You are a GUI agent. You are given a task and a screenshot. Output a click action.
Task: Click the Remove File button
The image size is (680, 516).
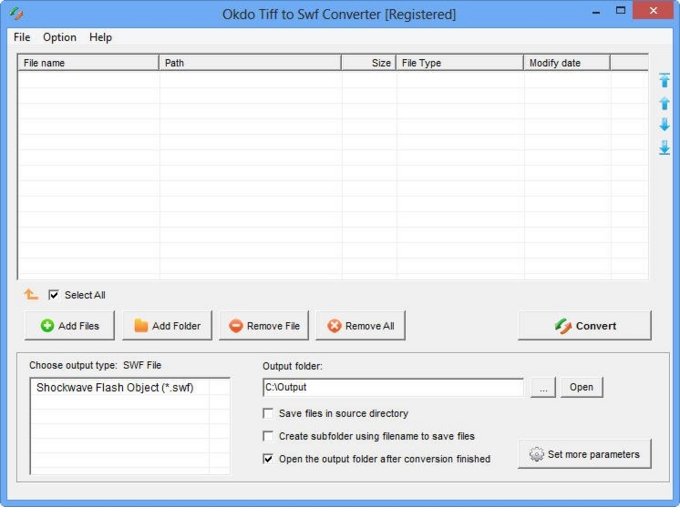(x=264, y=325)
